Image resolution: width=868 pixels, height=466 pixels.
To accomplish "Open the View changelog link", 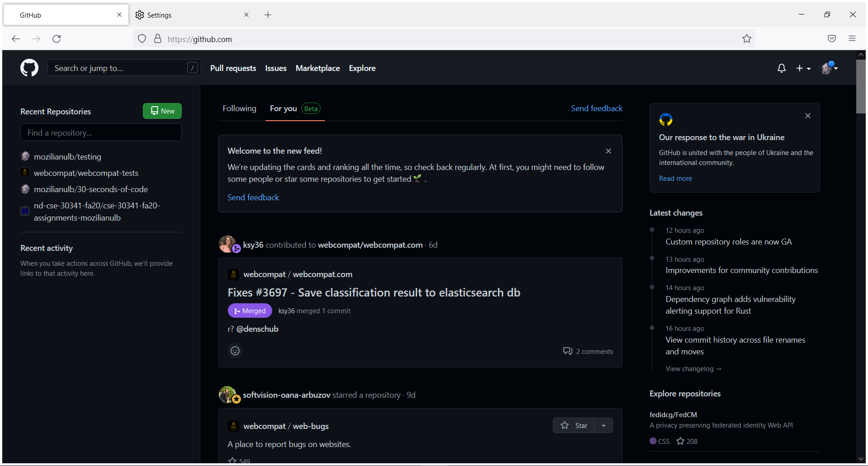I will (693, 369).
